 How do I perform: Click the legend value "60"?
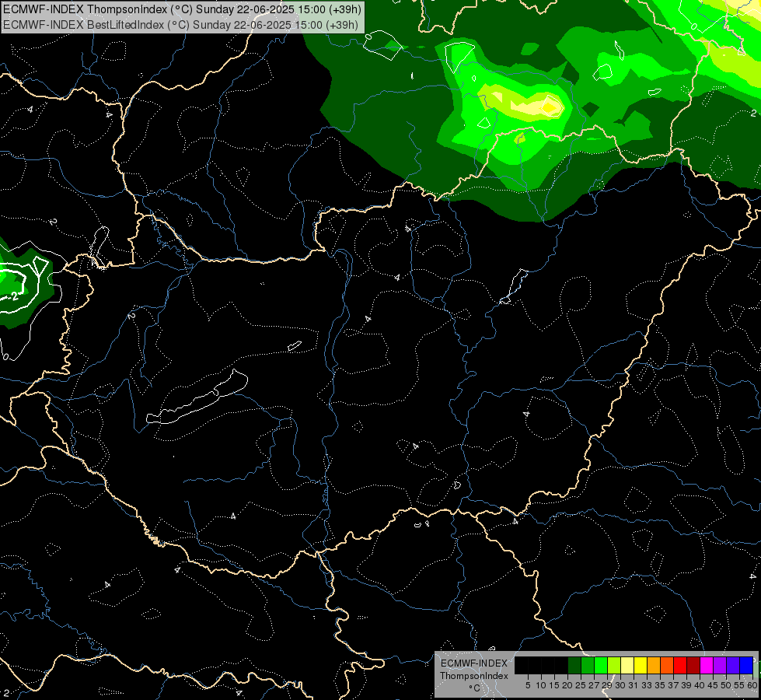752,685
